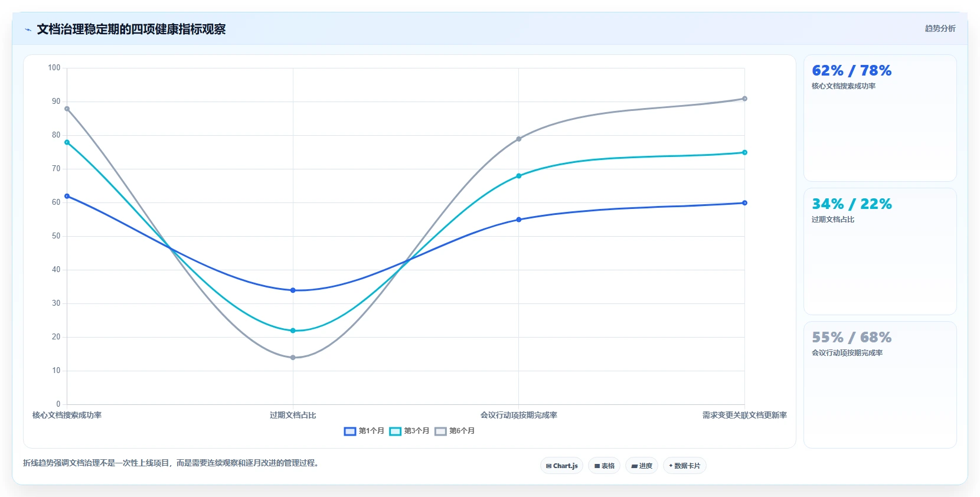Pick the 第6个月 point at 会议行动项按期完成率
Screen dimensions: 980x497
pyautogui.click(x=519, y=139)
